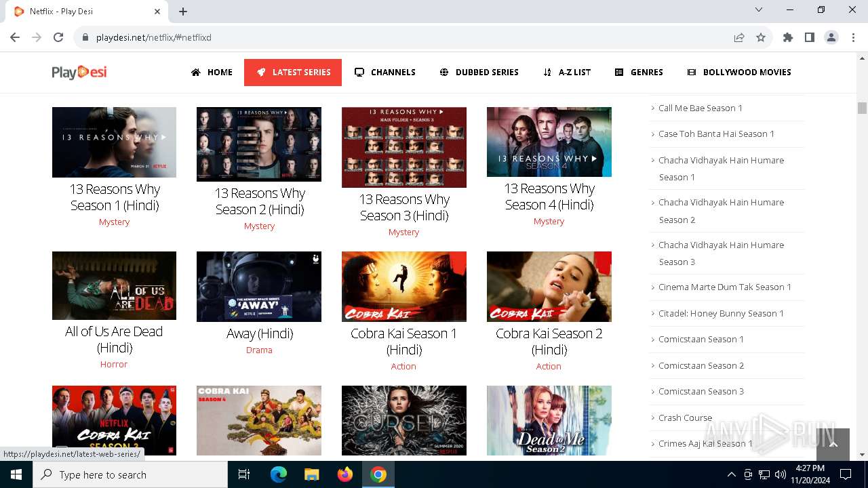Open a new browser tab
This screenshot has height=488, width=868.
click(183, 11)
